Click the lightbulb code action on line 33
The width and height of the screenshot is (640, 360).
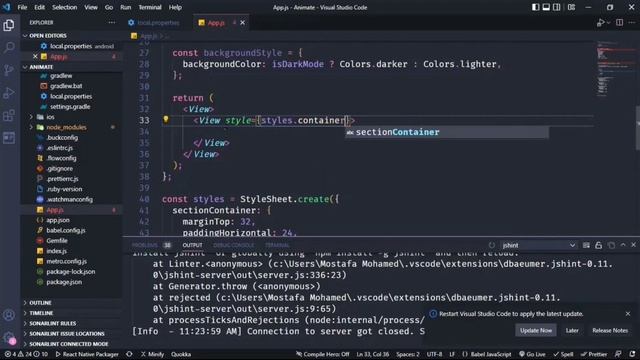coord(166,119)
